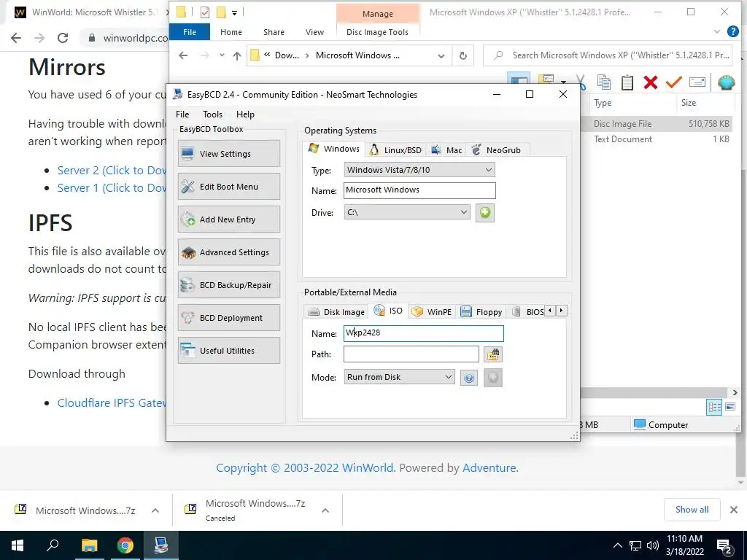Click the Mode help question mark icon

(x=469, y=378)
